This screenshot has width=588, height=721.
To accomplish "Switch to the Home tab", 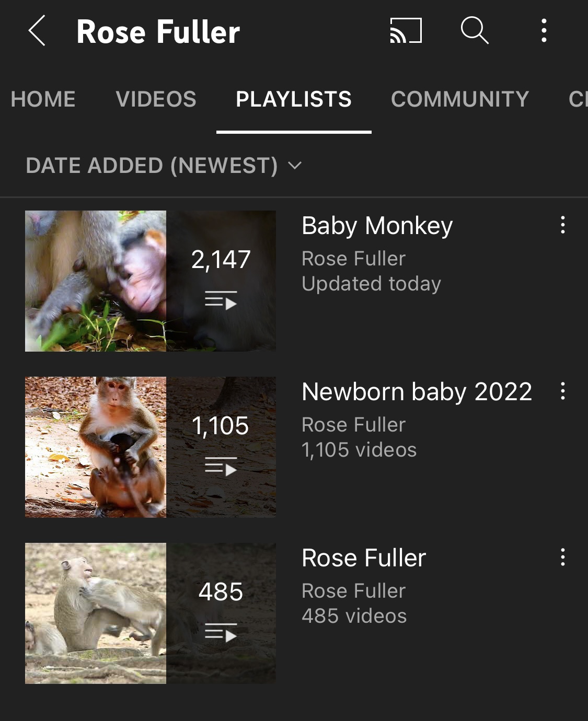I will point(43,99).
